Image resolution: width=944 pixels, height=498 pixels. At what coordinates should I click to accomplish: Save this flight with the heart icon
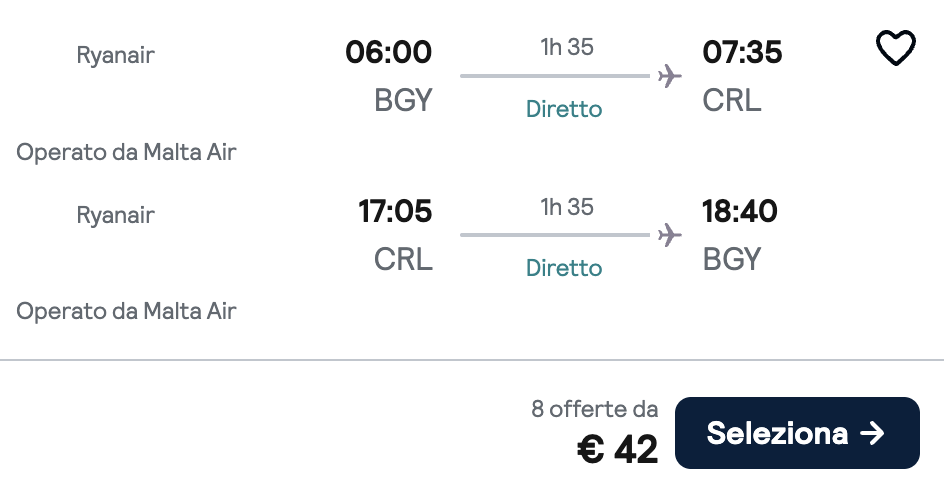click(x=895, y=48)
